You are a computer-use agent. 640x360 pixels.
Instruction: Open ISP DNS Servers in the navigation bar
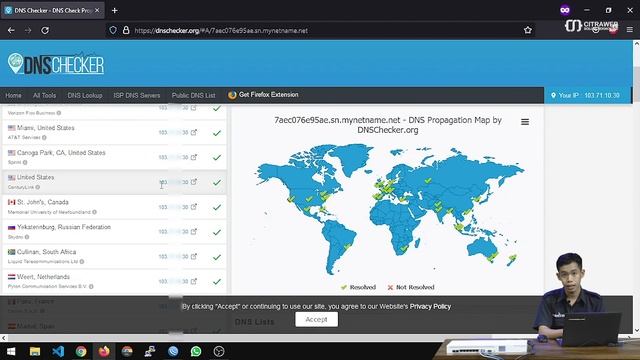(136, 95)
